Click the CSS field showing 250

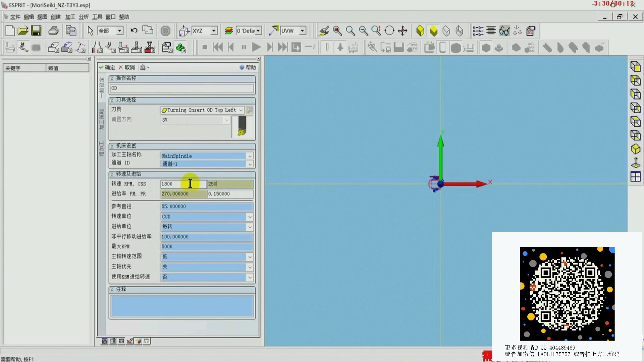[230, 184]
